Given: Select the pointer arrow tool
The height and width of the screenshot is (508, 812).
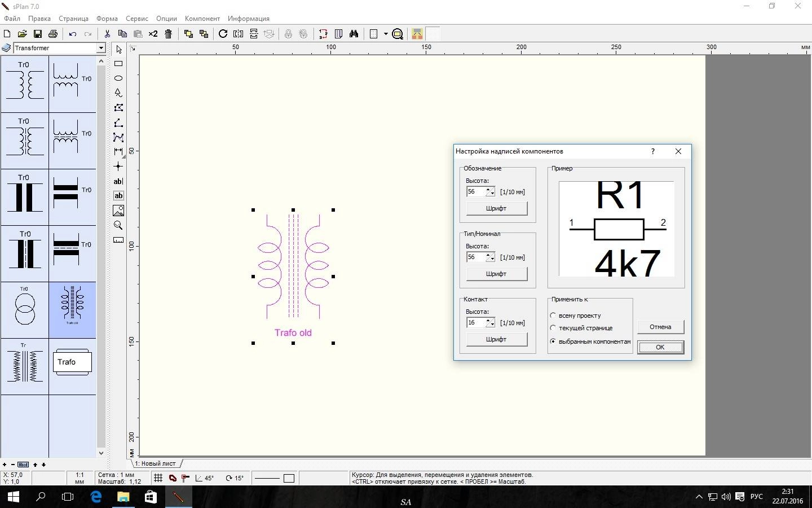Looking at the screenshot, I should coord(118,50).
